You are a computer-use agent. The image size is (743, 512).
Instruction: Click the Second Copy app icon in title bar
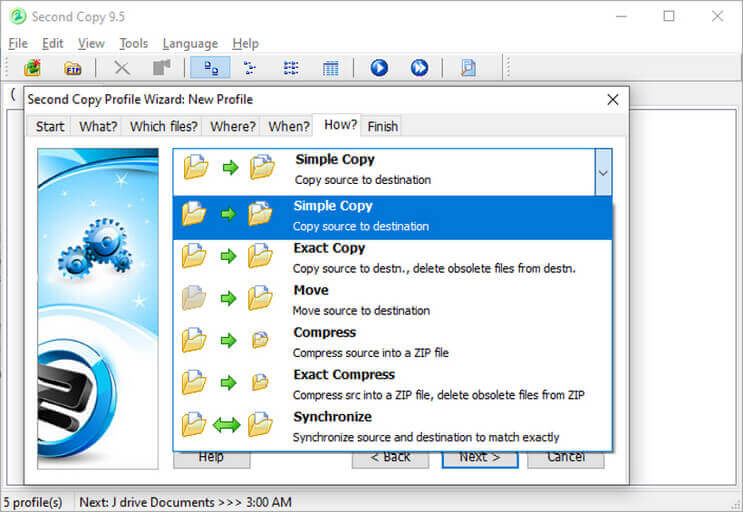click(18, 17)
